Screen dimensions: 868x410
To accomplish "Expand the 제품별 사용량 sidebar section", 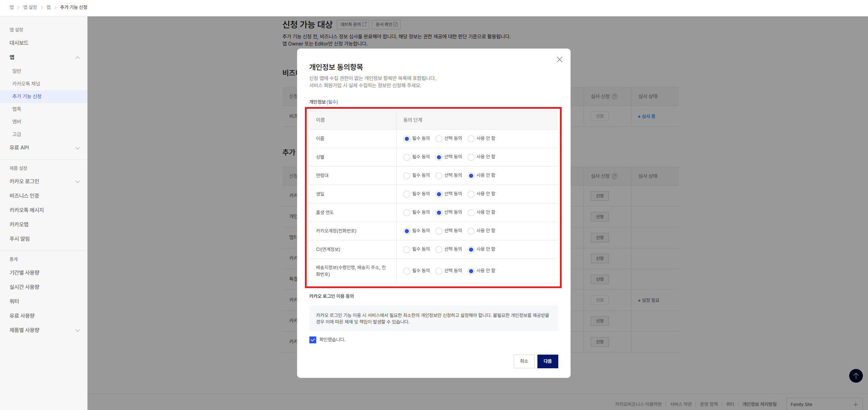I will (78, 330).
